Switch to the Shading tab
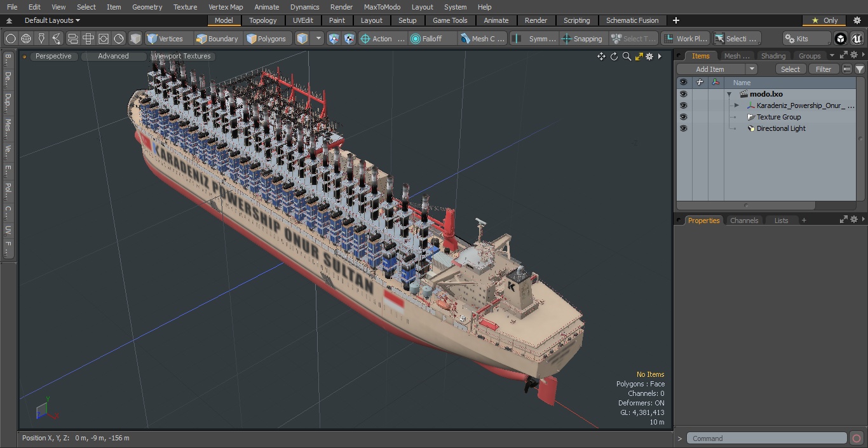The height and width of the screenshot is (448, 868). click(773, 56)
